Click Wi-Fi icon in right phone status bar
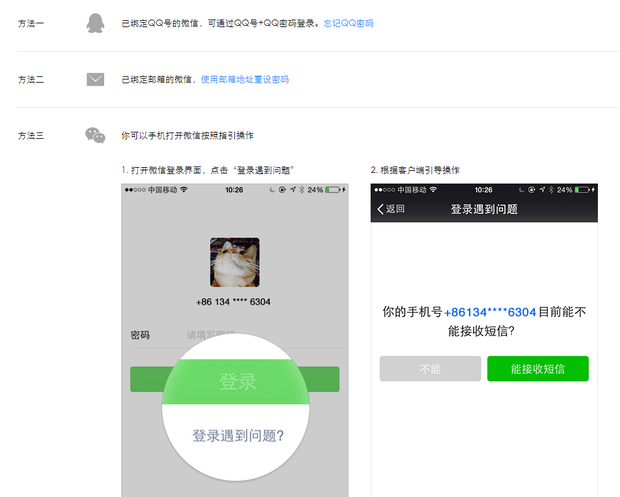Image resolution: width=620 pixels, height=497 pixels. (433, 189)
